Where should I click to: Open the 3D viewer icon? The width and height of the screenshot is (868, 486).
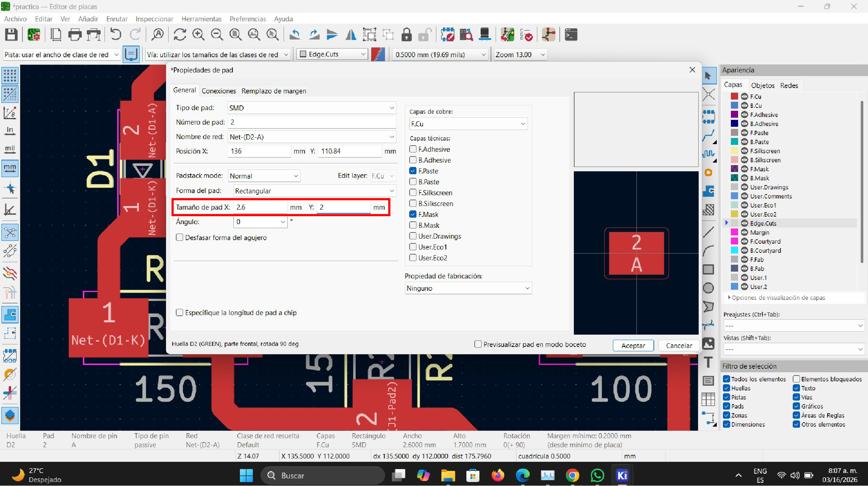(x=484, y=35)
